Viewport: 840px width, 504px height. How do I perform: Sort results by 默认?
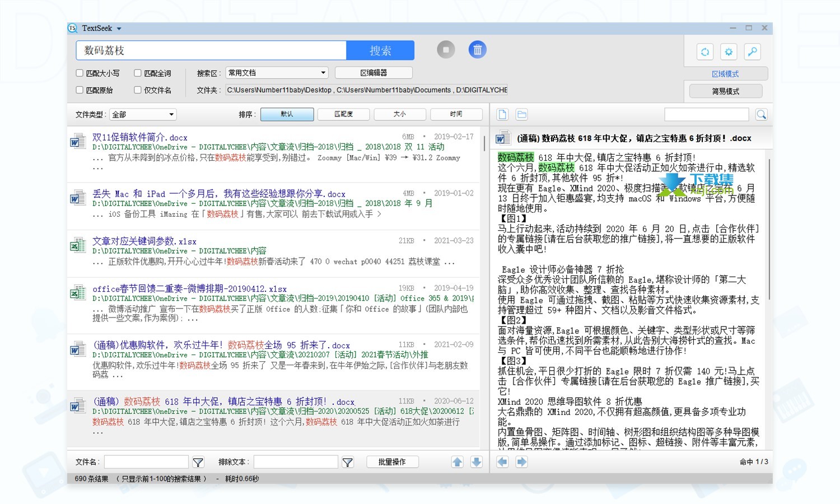[x=287, y=114]
